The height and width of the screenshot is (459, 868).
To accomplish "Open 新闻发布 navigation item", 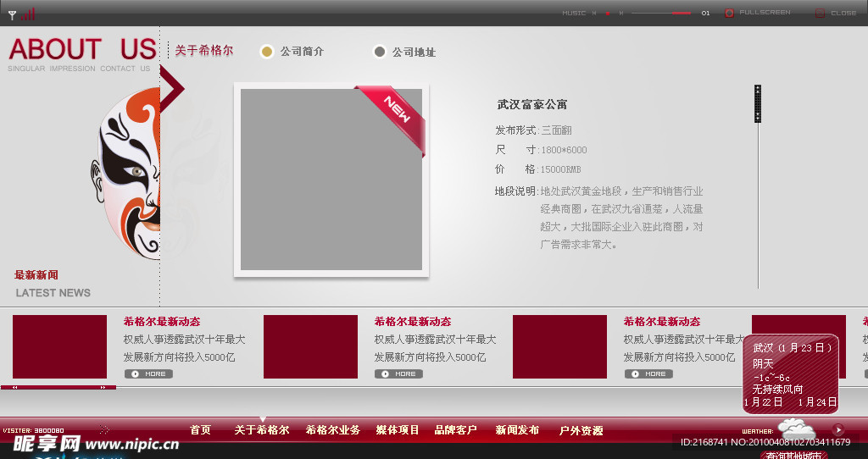I will click(x=517, y=429).
